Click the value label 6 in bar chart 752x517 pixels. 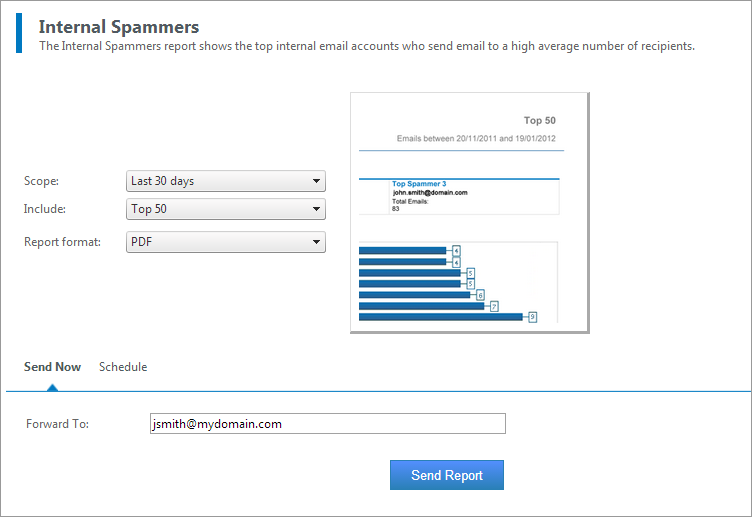coord(480,295)
